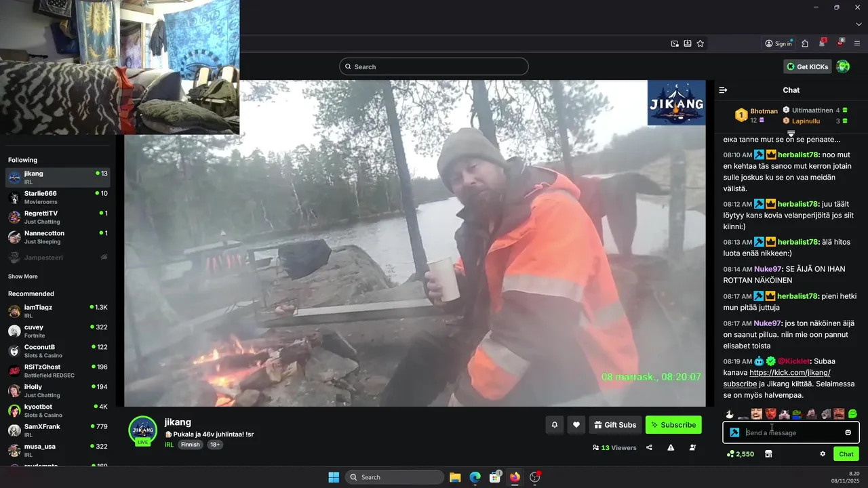The width and height of the screenshot is (868, 488).
Task: Open browser extensions puzzle icon
Action: (x=805, y=43)
